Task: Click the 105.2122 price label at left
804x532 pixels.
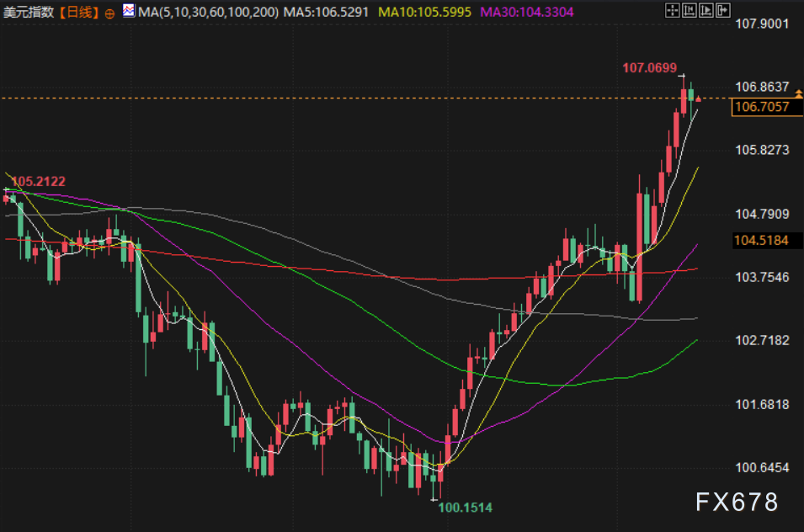Action: pyautogui.click(x=38, y=181)
